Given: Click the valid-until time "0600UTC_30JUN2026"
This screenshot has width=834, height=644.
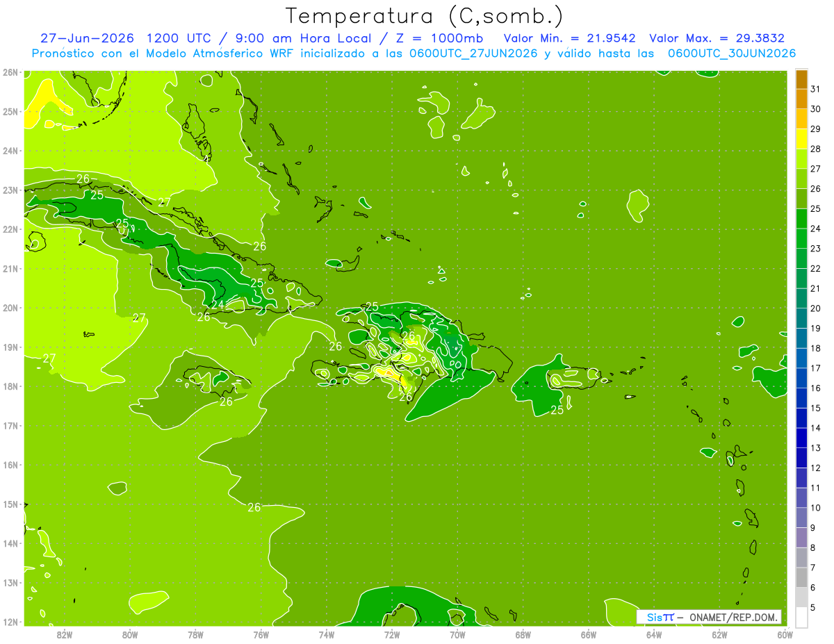Looking at the screenshot, I should click(x=730, y=53).
